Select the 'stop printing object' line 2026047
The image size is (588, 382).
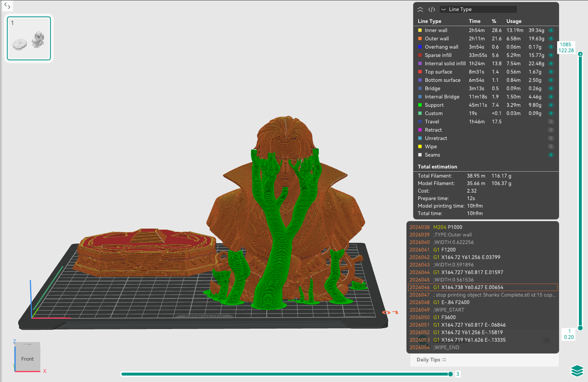click(x=483, y=295)
